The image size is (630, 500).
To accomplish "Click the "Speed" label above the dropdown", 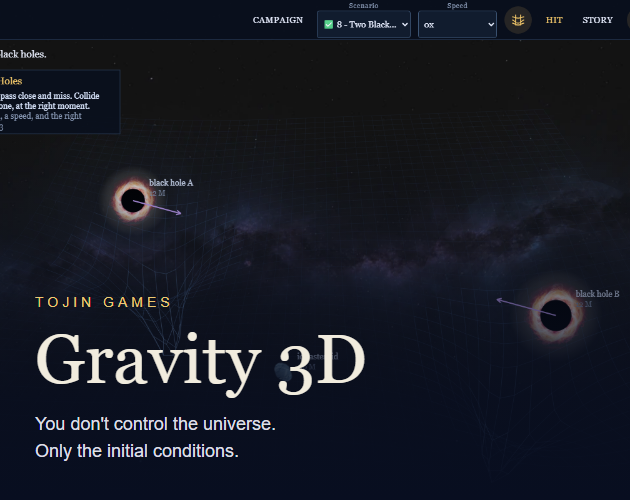I will 457,6.
